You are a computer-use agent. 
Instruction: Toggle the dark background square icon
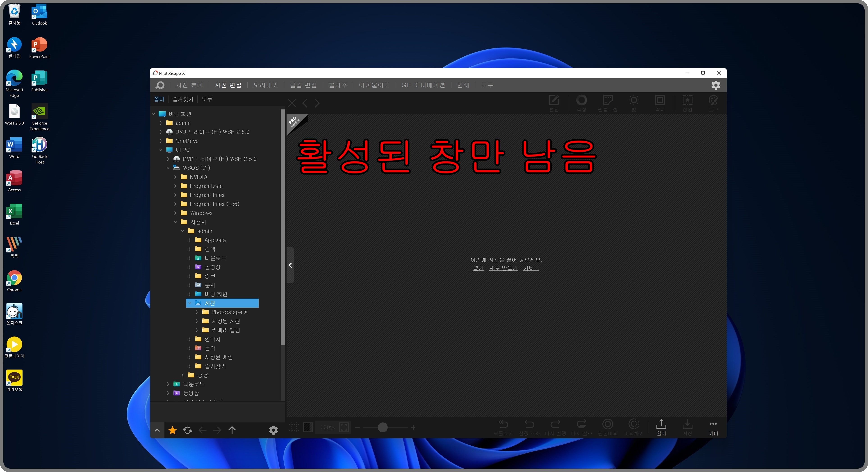point(308,427)
